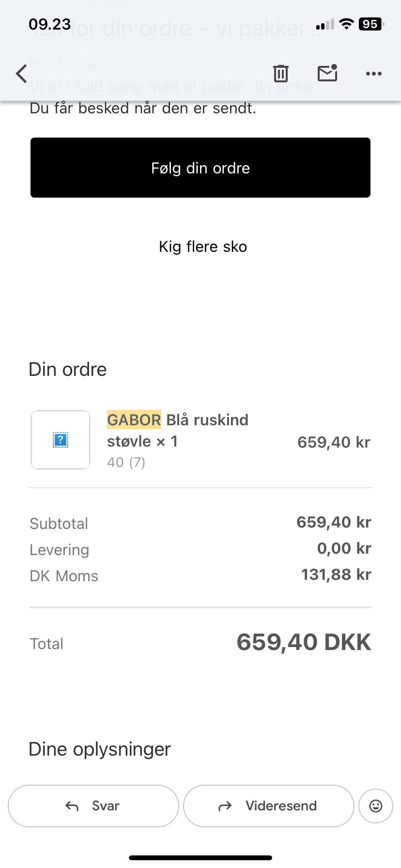Viewport: 401px width, 868px height.
Task: Tap the total amount 659,40 DKK
Action: (304, 642)
